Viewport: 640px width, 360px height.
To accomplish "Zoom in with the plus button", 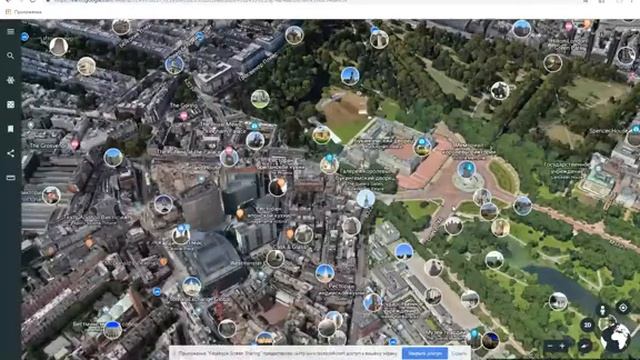I will coord(562,346).
